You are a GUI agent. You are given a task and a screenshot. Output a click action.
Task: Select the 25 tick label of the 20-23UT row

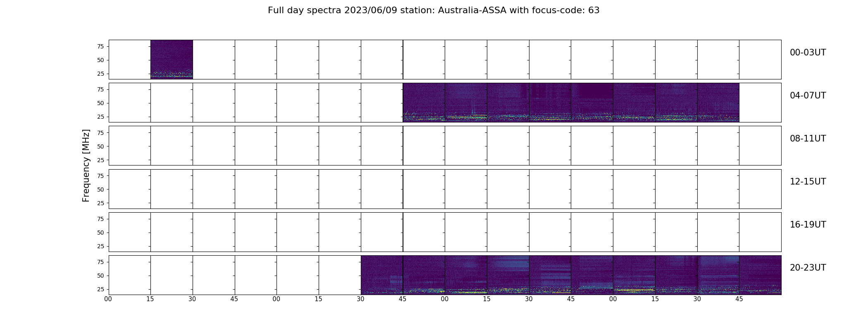100,289
